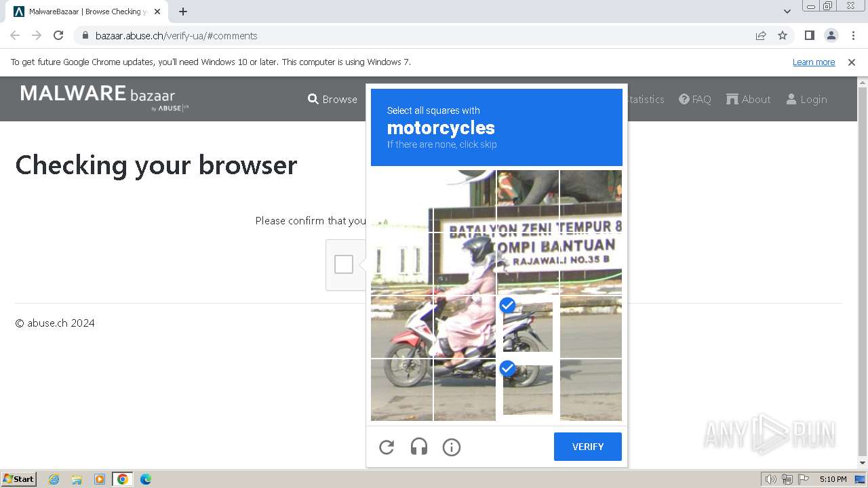
Task: Toggle Chrome side panel
Action: coord(810,35)
